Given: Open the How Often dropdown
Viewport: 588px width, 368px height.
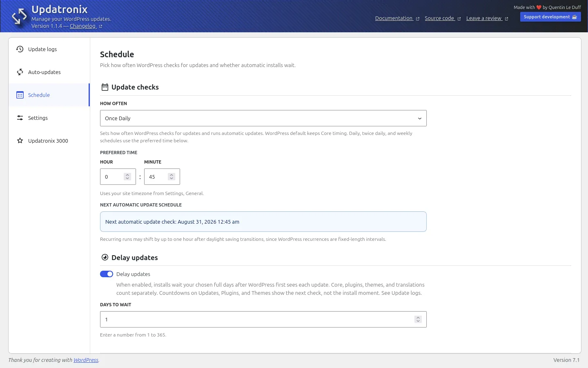Looking at the screenshot, I should pos(263,118).
